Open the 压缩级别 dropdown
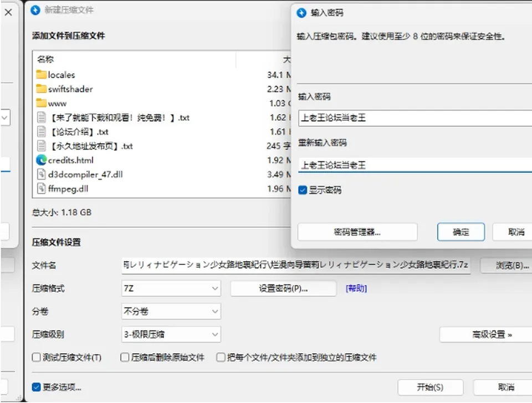Screen dimensions: 532x403 point(171,334)
